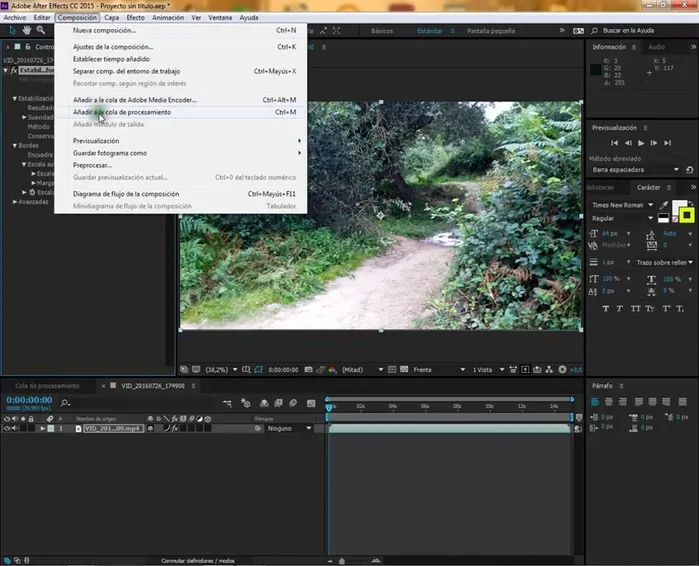699x566 pixels.
Task: Step to previous frame in preview
Action: tap(628, 143)
